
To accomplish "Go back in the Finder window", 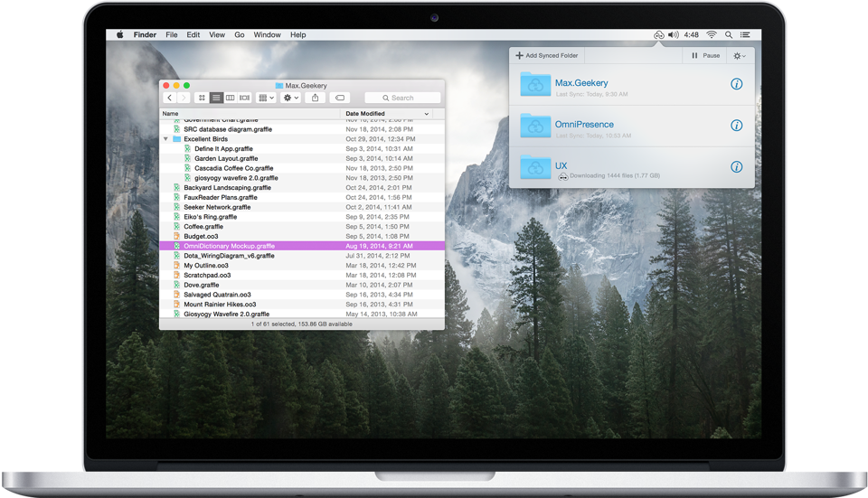I will [x=170, y=98].
